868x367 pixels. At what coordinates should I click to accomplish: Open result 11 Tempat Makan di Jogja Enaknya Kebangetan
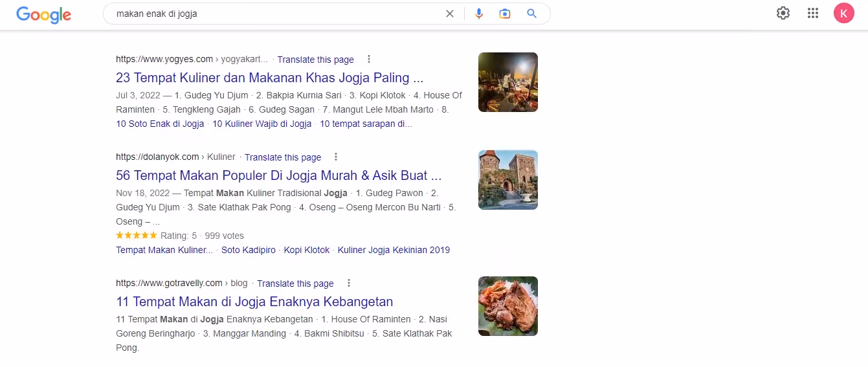click(x=254, y=302)
